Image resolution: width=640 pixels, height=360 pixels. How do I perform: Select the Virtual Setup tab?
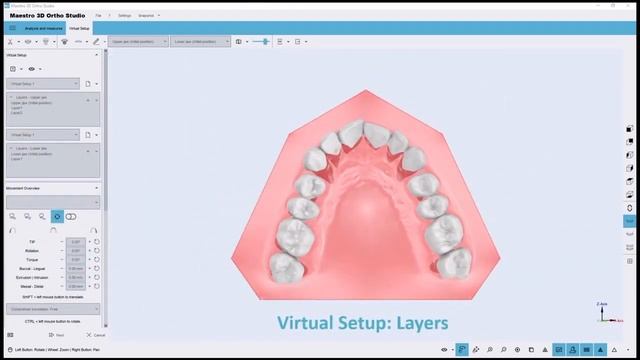79,29
